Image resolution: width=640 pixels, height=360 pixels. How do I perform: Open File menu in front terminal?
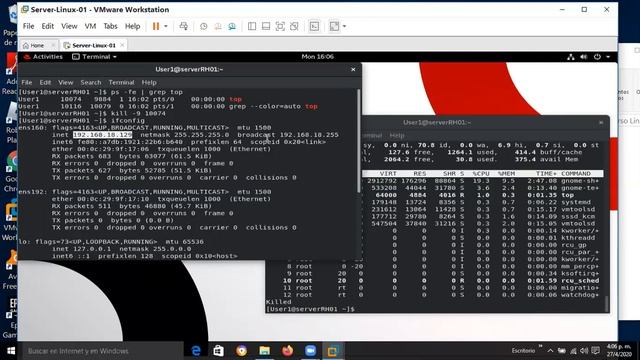tap(27, 82)
